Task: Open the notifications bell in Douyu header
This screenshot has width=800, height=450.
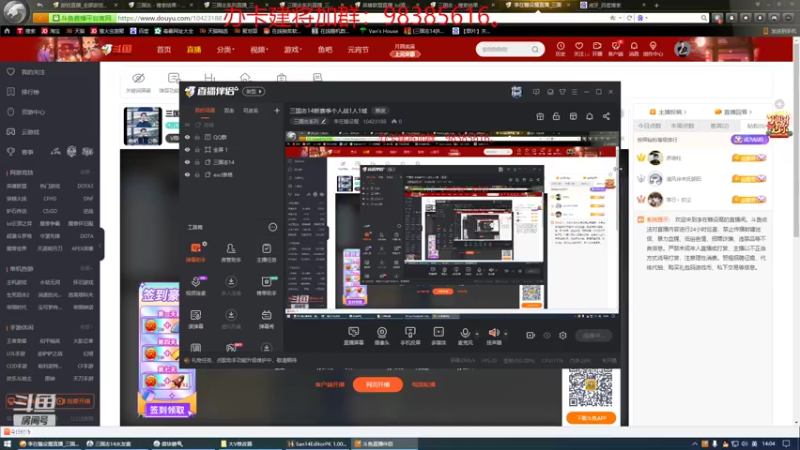Action: coord(634,49)
